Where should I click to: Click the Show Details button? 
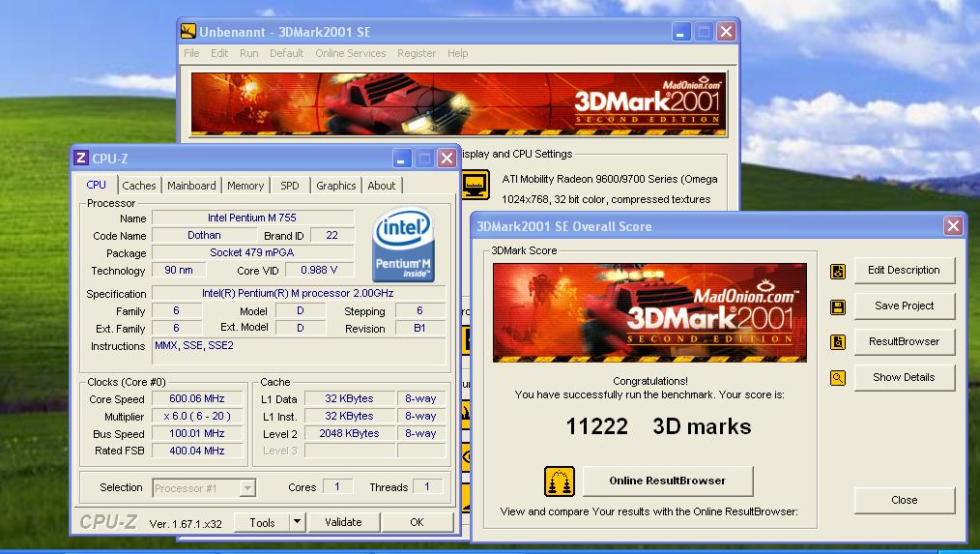point(904,377)
